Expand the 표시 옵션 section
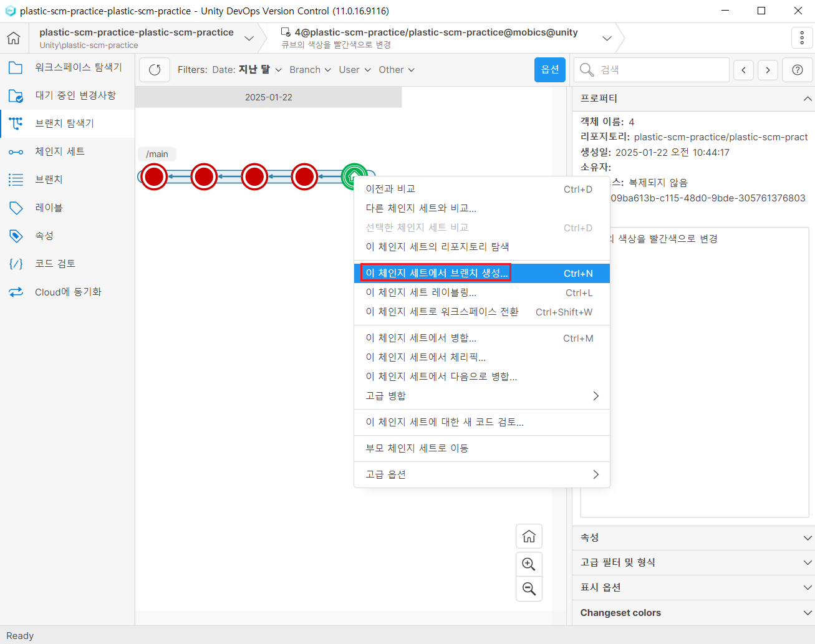The width and height of the screenshot is (815, 644). tap(693, 587)
